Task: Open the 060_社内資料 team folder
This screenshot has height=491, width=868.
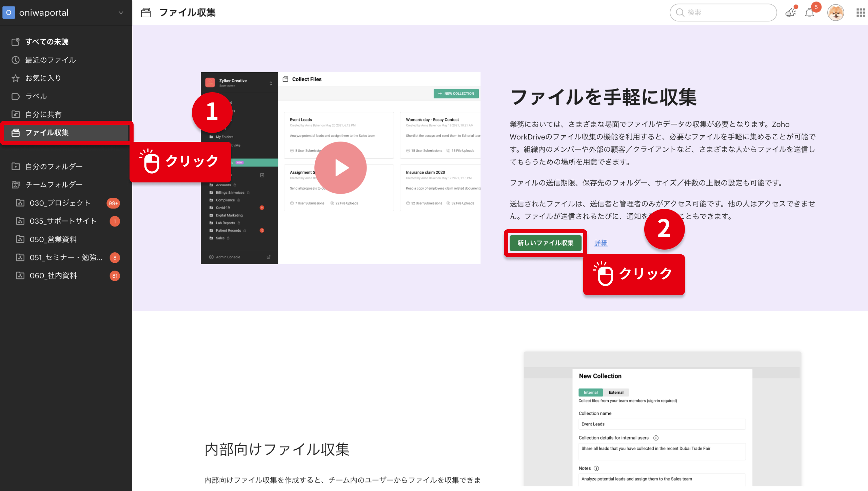Action: click(x=53, y=276)
